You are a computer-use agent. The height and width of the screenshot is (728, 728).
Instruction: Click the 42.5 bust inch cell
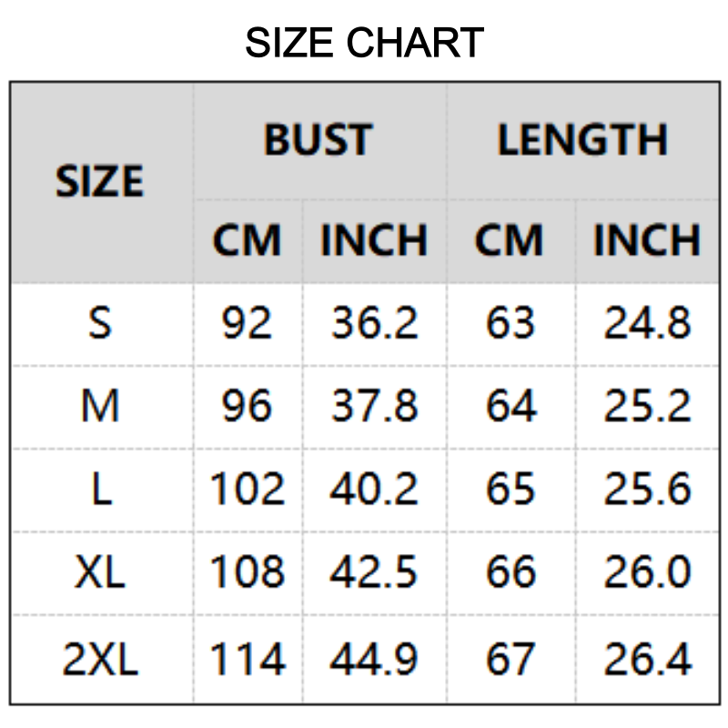pyautogui.click(x=374, y=572)
